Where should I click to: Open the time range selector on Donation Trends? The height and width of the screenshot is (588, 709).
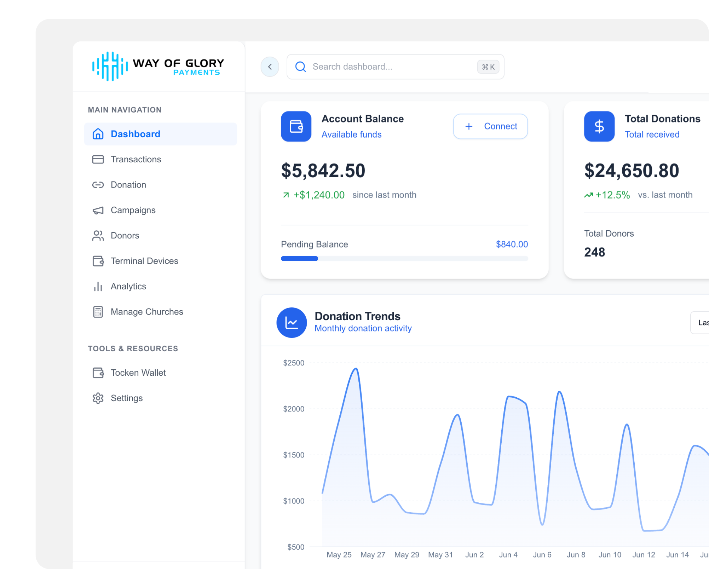[702, 323]
